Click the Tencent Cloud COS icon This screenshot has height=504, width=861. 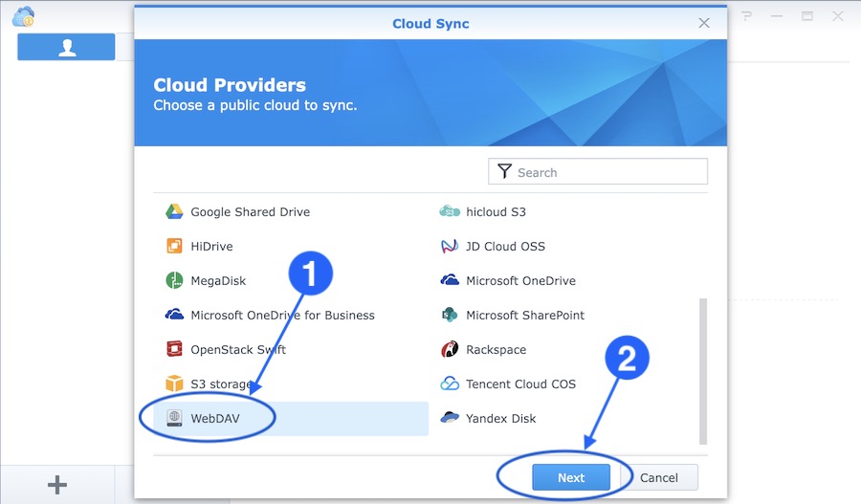tap(450, 383)
